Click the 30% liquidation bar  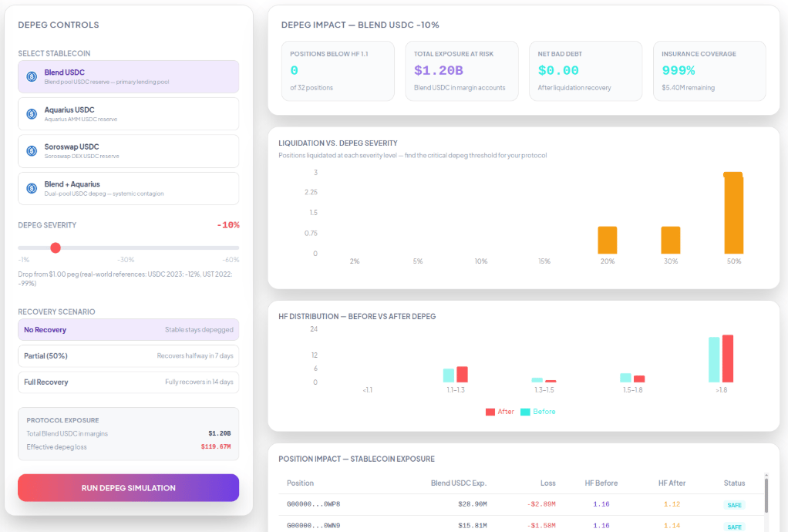(x=670, y=240)
